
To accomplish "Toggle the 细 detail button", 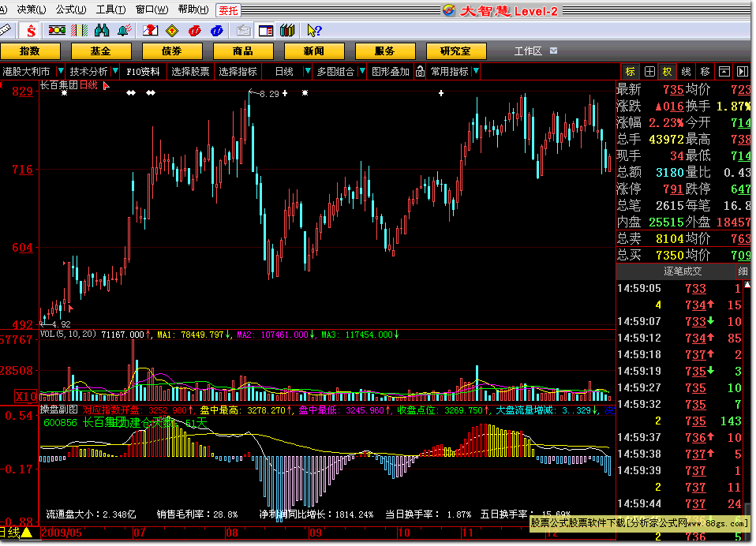I will click(x=743, y=271).
